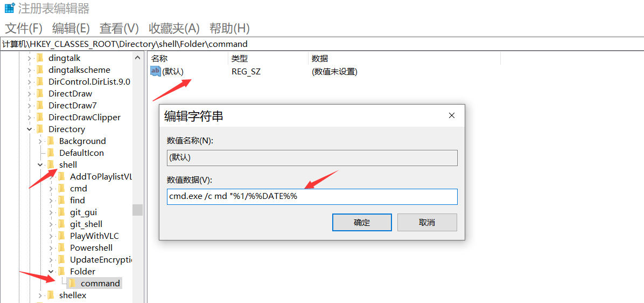The image size is (644, 303).
Task: Click the DirectDrawClipper folder icon
Action: (40, 117)
